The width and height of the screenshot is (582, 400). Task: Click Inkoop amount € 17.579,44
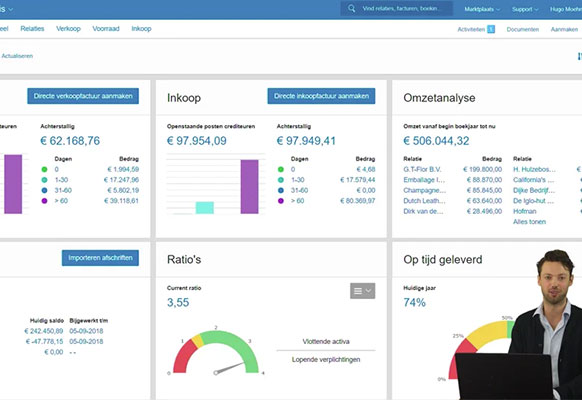(x=357, y=180)
